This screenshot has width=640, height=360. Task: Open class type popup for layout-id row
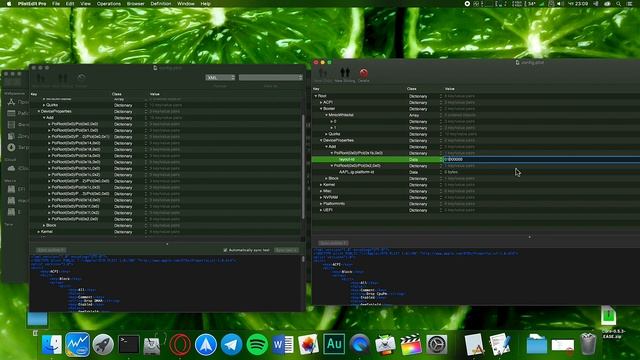pyautogui.click(x=441, y=160)
